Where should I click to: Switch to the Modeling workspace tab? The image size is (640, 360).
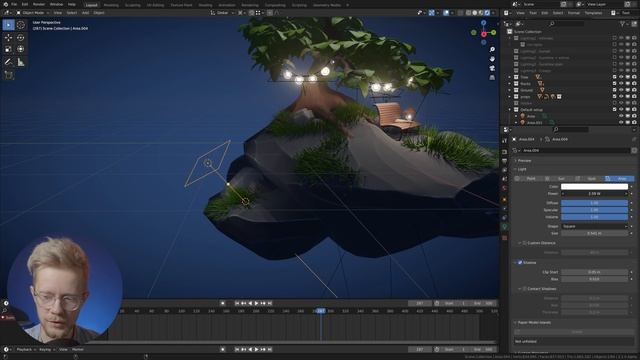click(111, 5)
